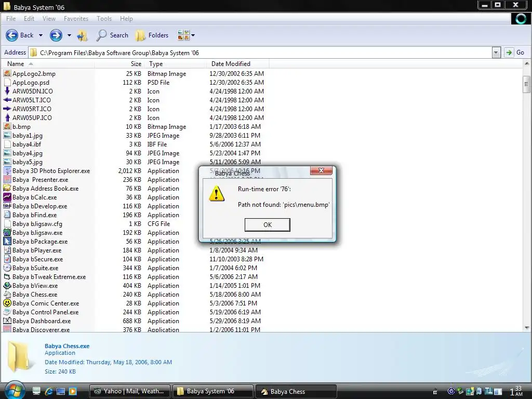Image resolution: width=532 pixels, height=399 pixels.
Task: Close the Babya Chess error dialog
Action: 321,170
